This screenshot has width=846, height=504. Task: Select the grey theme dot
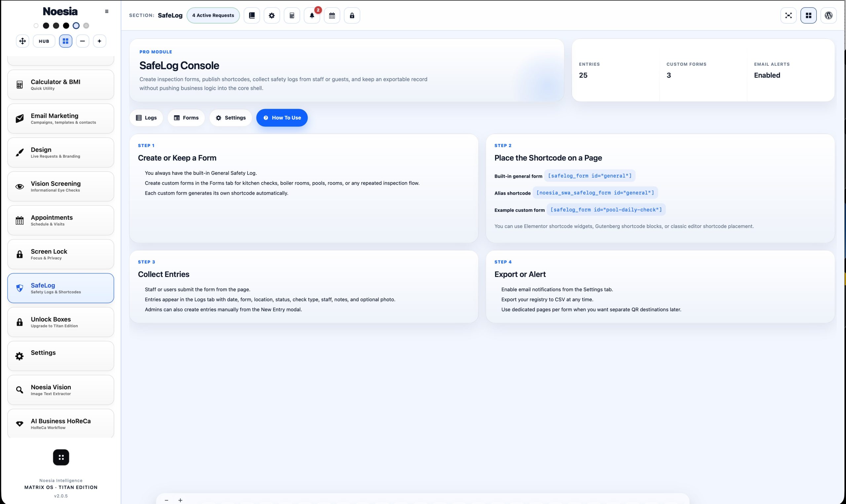(86, 25)
